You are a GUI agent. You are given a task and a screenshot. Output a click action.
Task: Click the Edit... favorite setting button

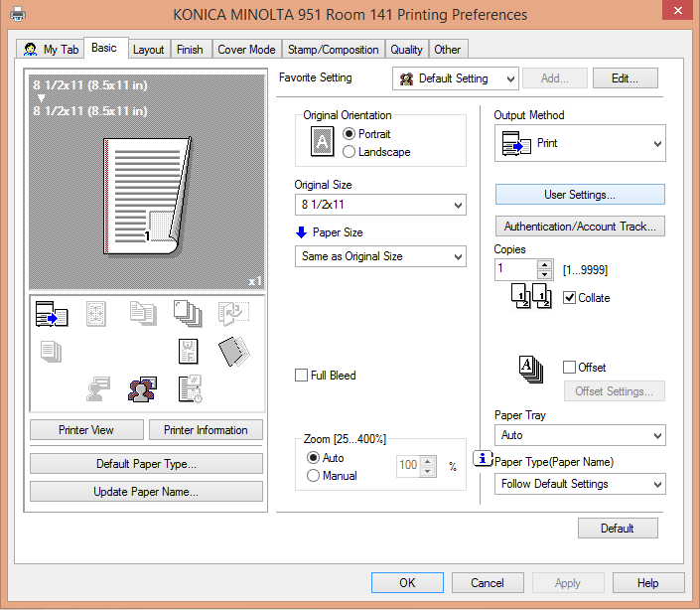[625, 78]
